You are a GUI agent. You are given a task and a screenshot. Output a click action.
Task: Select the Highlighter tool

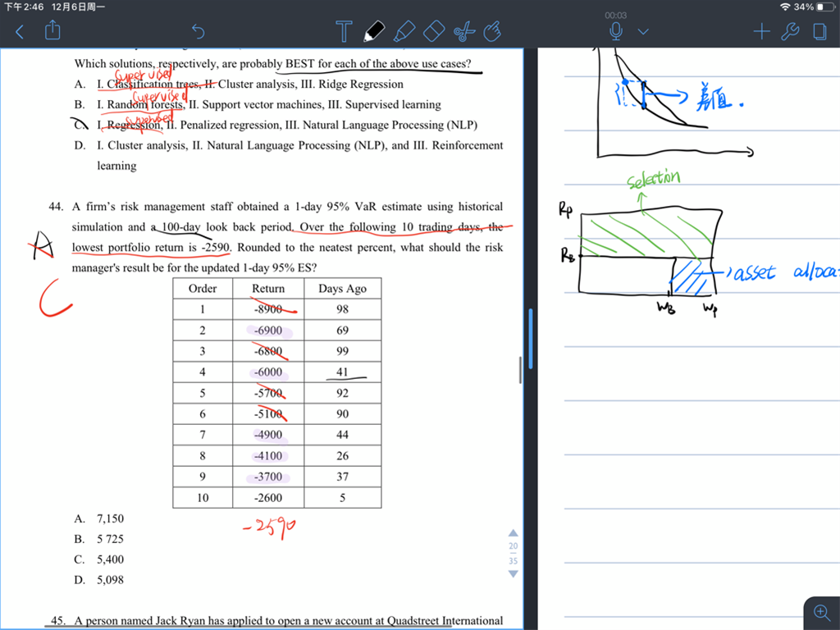point(404,31)
